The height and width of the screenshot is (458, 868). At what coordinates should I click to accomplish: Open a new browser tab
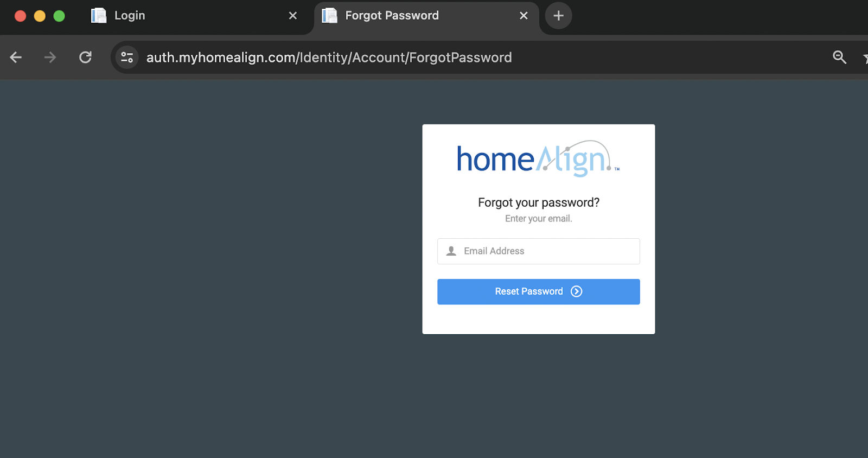pyautogui.click(x=558, y=15)
